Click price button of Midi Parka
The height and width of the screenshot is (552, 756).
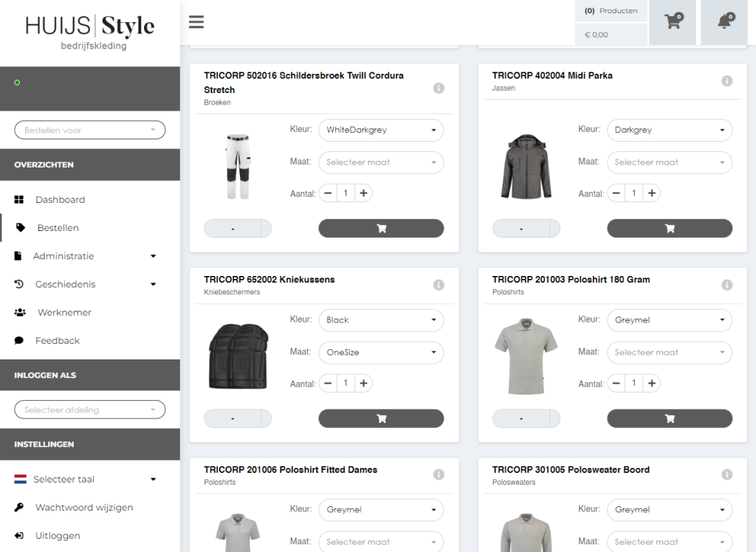526,229
